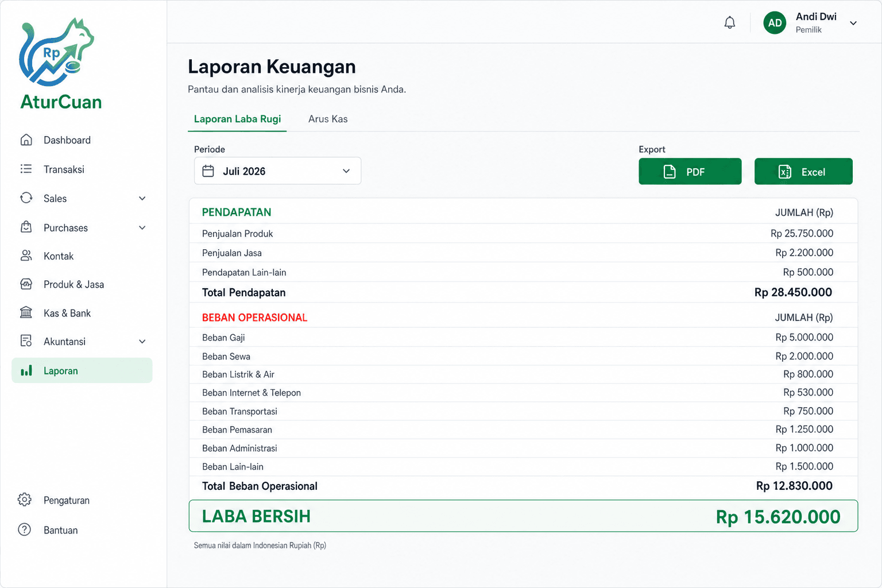Click the Pengaturan gear icon
The image size is (882, 588).
click(25, 500)
